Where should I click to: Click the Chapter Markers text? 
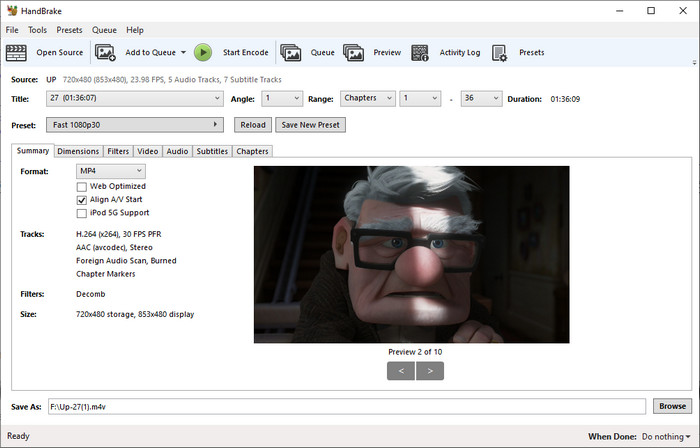coord(106,274)
